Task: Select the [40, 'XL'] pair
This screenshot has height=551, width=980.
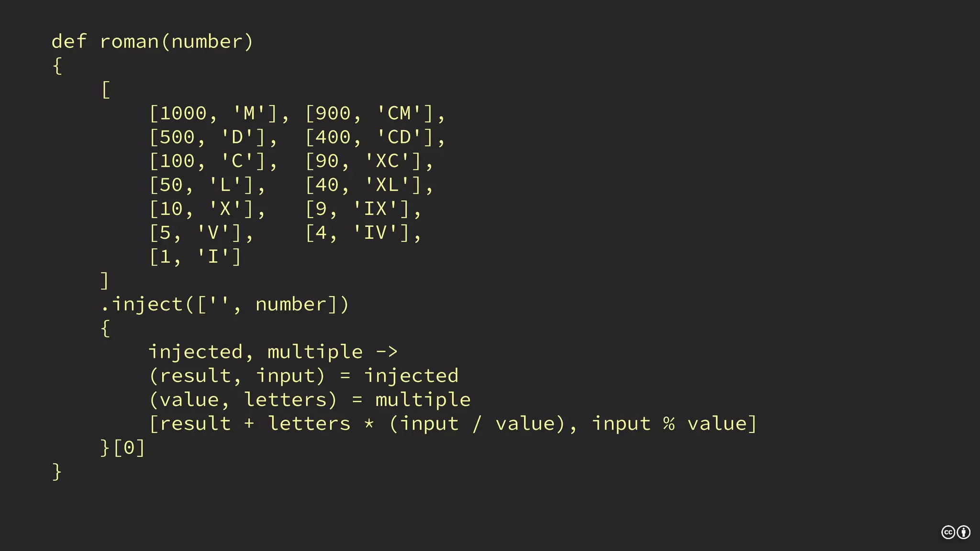Action: [x=364, y=185]
